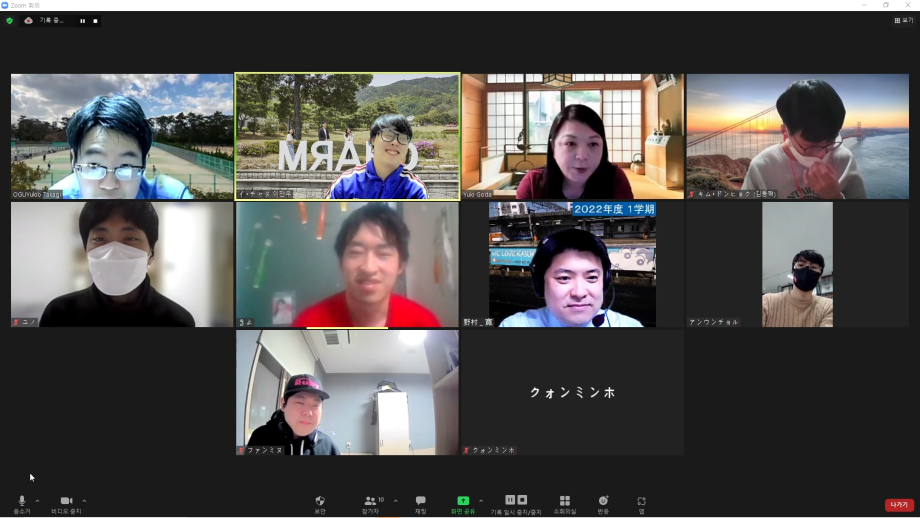Open share options arrow beside Share Screen
920x518 pixels.
click(481, 500)
